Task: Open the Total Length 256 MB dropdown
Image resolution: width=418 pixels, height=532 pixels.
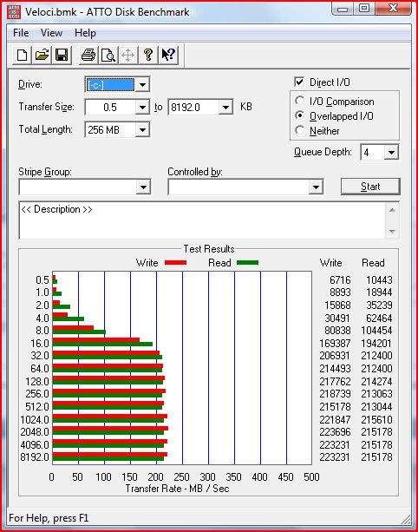Action: coord(142,129)
